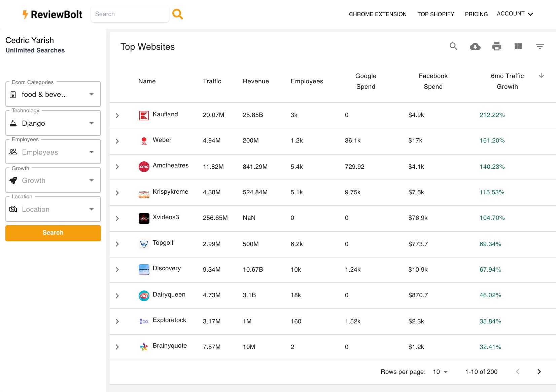Click the Krispykreme logo
Image resolution: width=556 pixels, height=392 pixels.
tap(144, 194)
